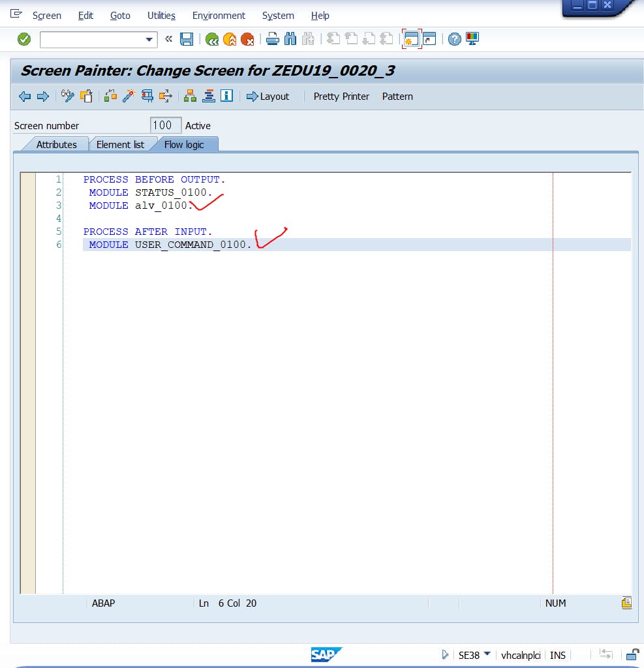The height and width of the screenshot is (668, 644).
Task: Click the line 'MODULE STATUS_0100.'
Action: tap(151, 192)
